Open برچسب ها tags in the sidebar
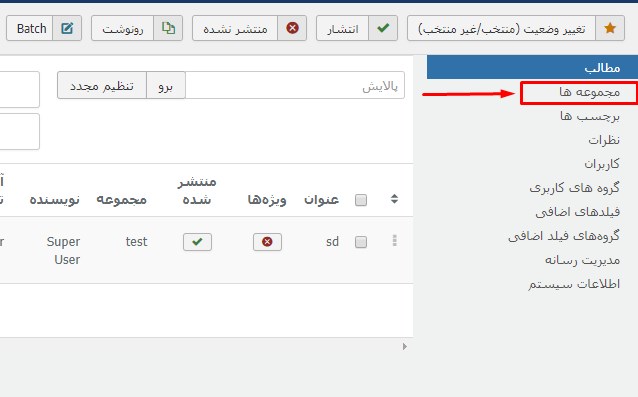This screenshot has width=638, height=397. [x=590, y=117]
